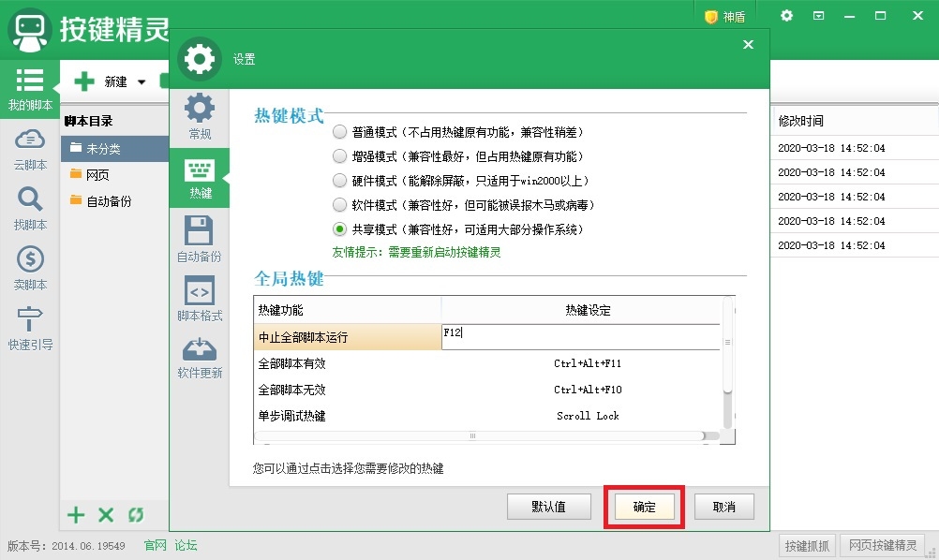Image resolution: width=939 pixels, height=560 pixels.
Task: Open the 脚本格式 settings tab
Action: point(199,299)
